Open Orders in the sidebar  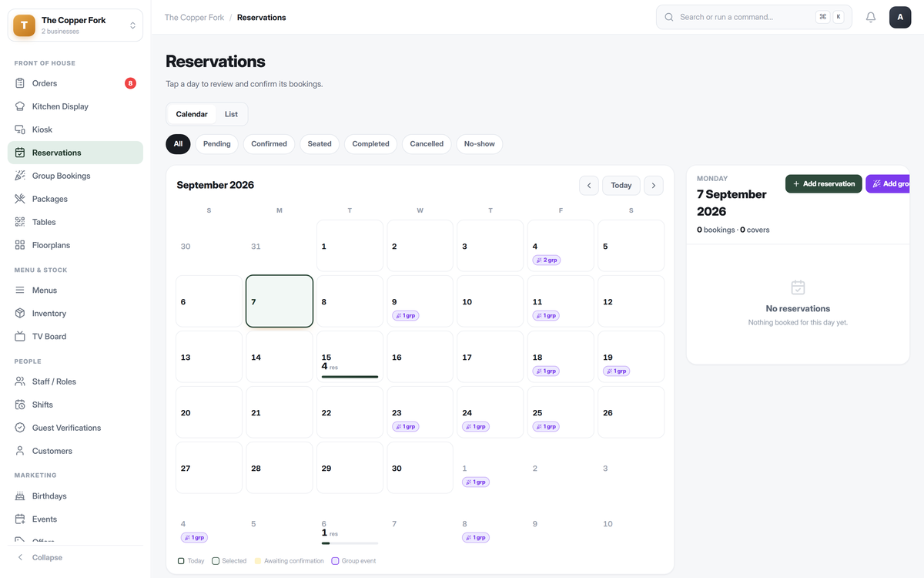(x=75, y=83)
